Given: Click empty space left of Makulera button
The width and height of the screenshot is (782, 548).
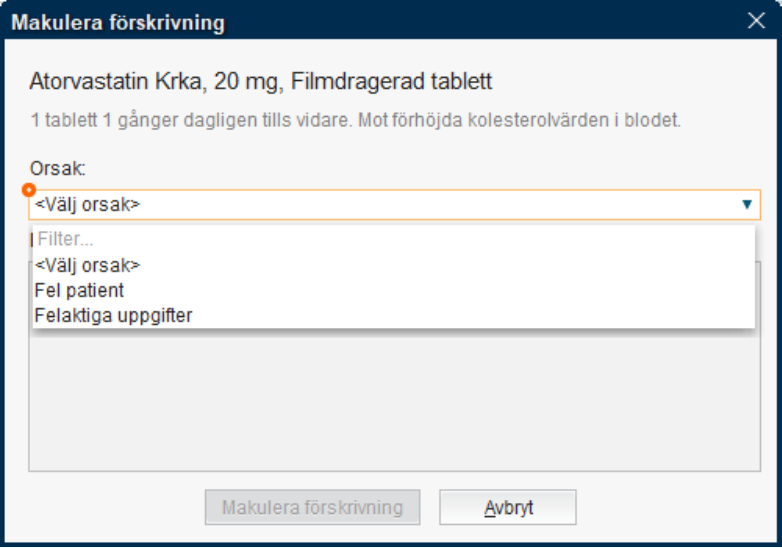Looking at the screenshot, I should 110,507.
